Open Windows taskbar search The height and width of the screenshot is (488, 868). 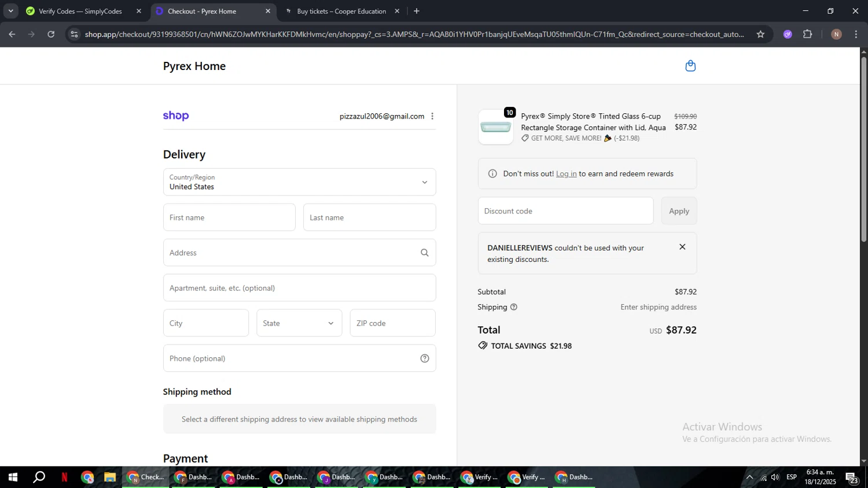39,477
